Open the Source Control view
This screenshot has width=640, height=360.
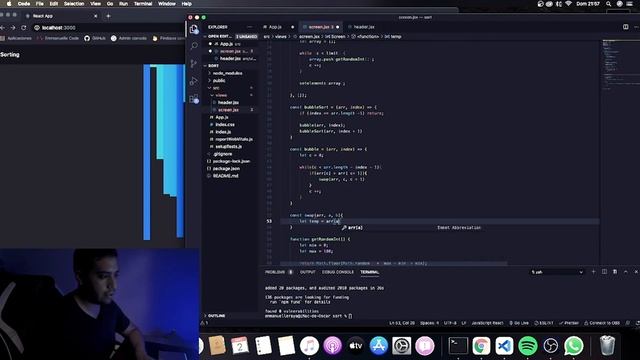click(194, 64)
